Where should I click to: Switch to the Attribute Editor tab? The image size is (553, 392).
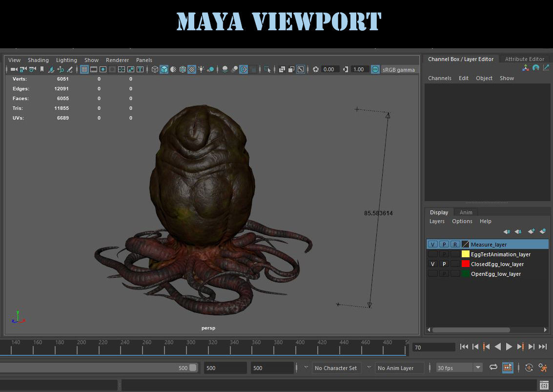pos(524,59)
